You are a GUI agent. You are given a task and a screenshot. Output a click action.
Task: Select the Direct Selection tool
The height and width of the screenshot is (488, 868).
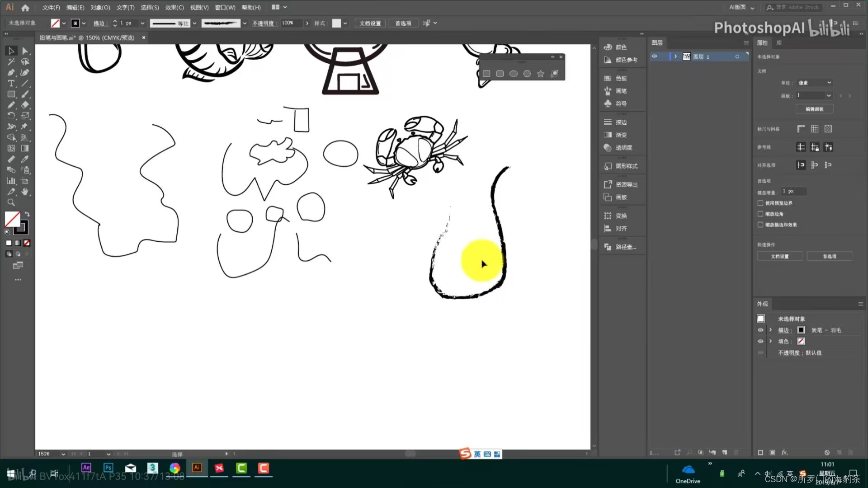(25, 51)
